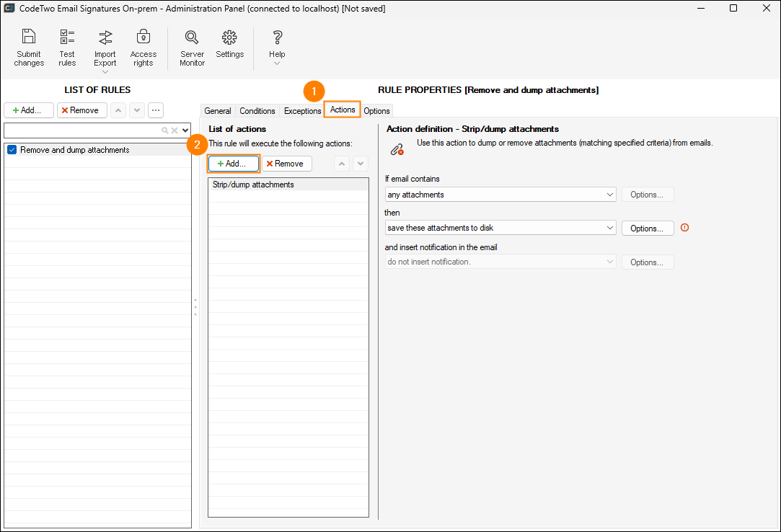Click Options button next to save attachments
The width and height of the screenshot is (781, 532).
click(x=647, y=229)
